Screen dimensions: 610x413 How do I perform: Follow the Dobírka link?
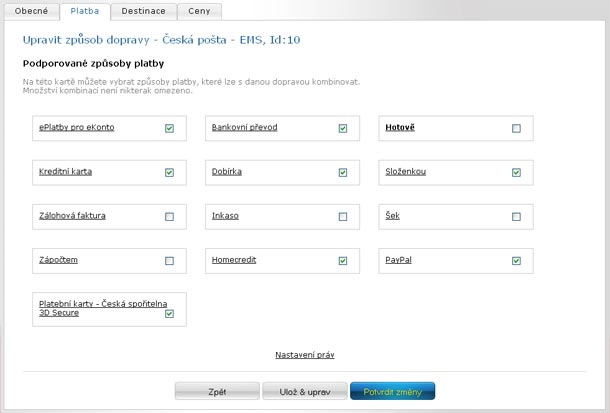227,172
